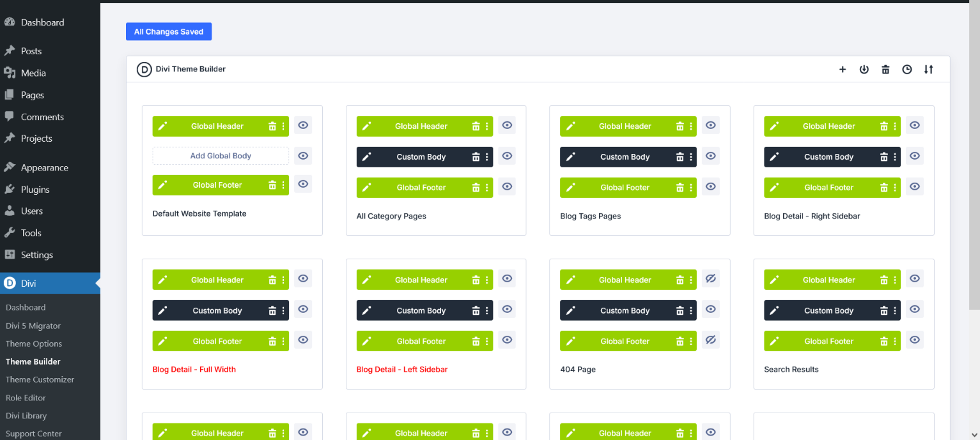Click the 404 Page template title

point(578,370)
